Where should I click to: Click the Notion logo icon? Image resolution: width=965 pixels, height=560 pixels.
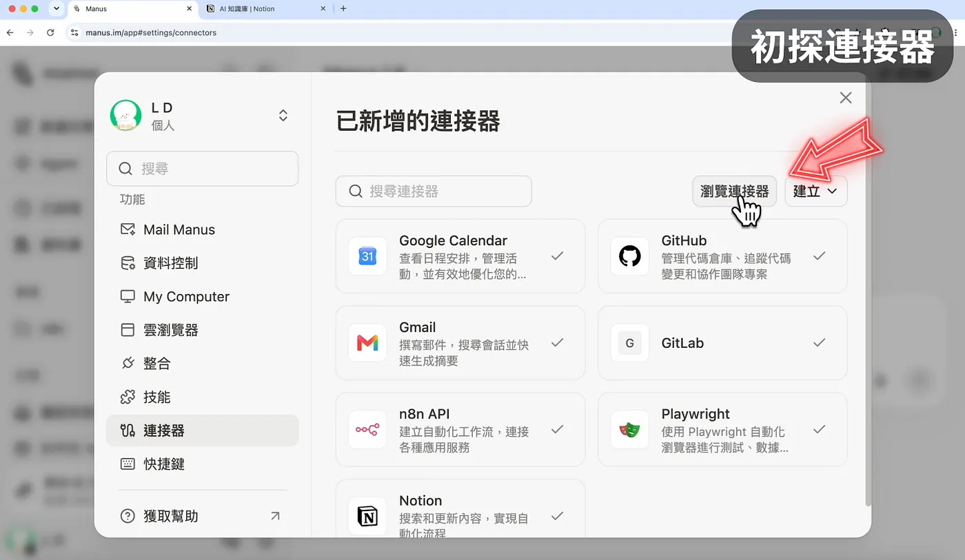click(x=367, y=516)
